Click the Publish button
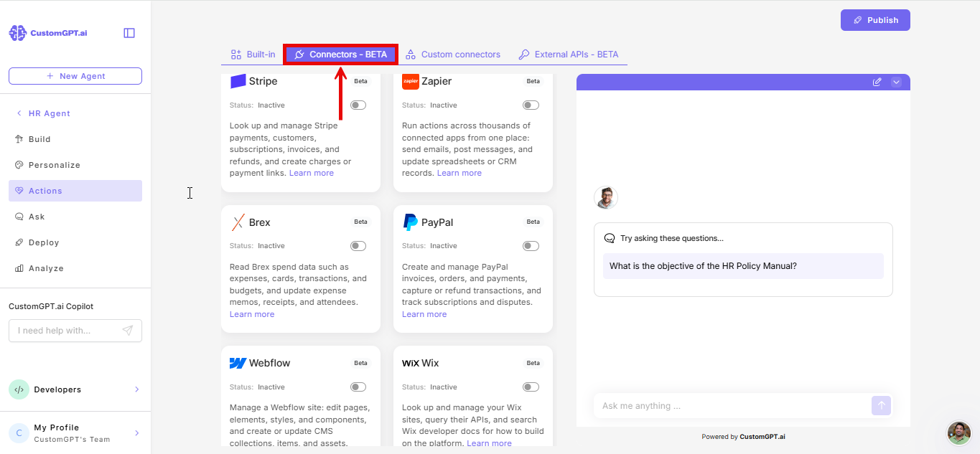 coord(875,20)
